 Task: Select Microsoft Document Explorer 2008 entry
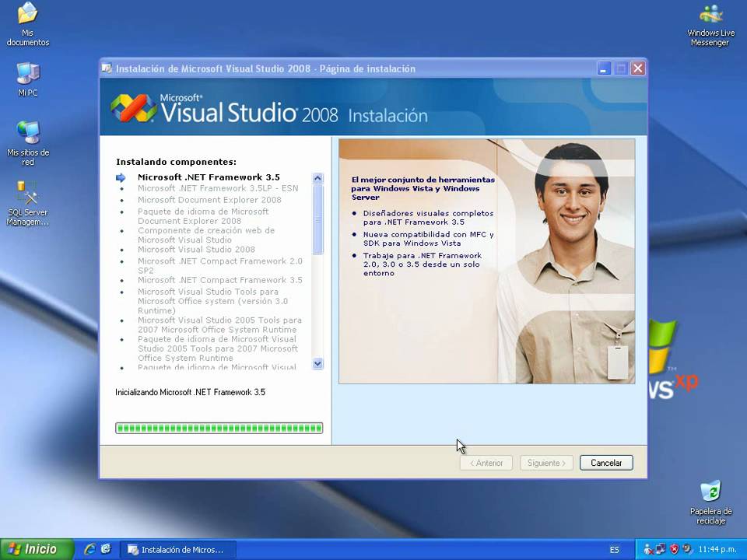(x=209, y=200)
